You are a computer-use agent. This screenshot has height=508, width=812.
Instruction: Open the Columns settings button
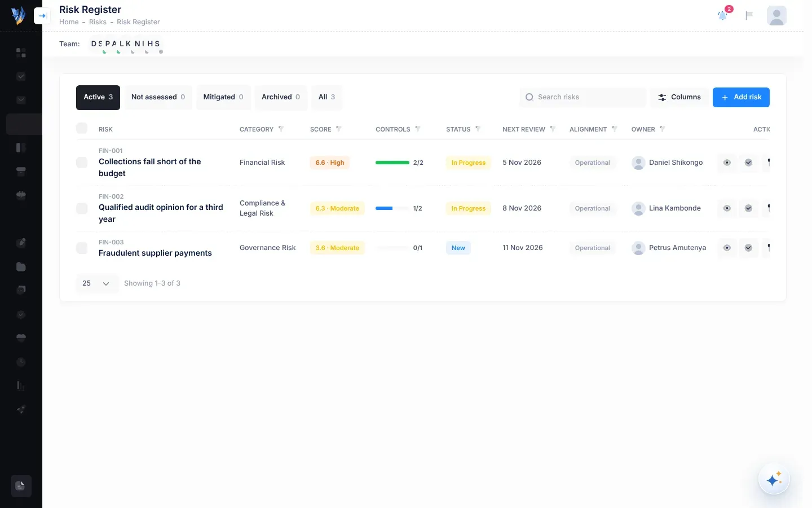679,97
